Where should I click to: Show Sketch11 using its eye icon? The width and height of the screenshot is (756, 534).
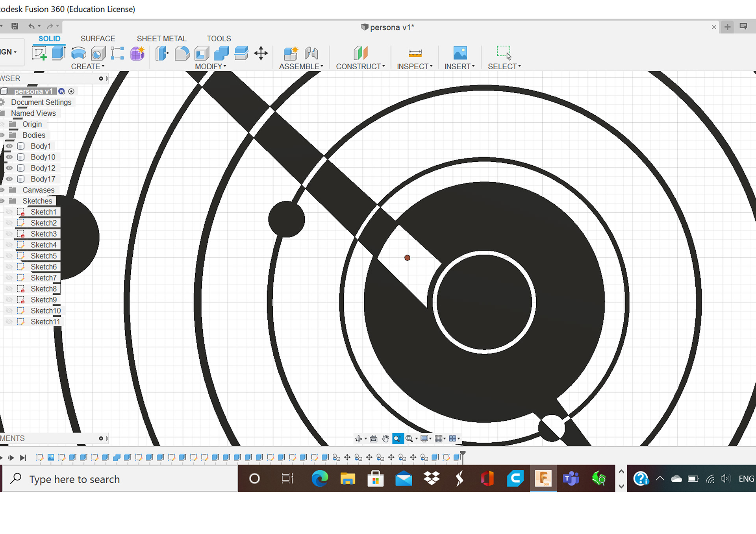pyautogui.click(x=9, y=322)
